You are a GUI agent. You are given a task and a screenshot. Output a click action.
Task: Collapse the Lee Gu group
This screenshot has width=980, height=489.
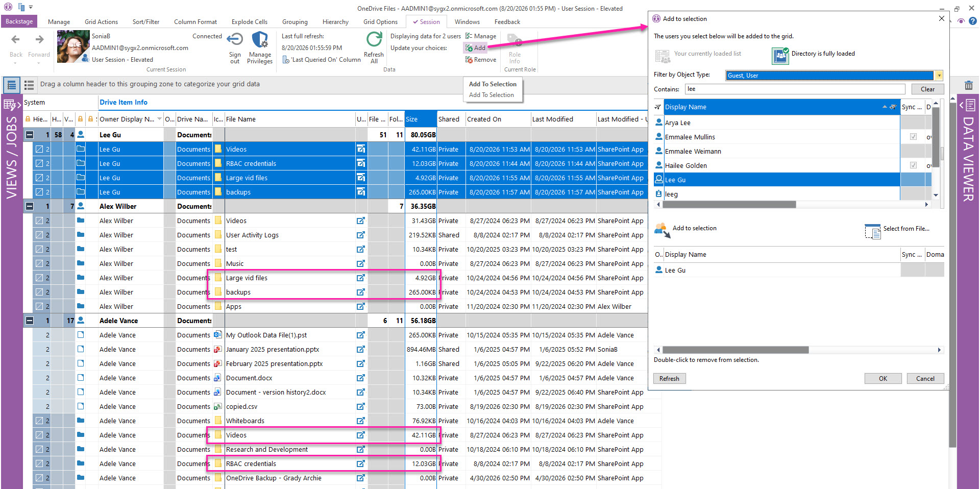point(30,135)
